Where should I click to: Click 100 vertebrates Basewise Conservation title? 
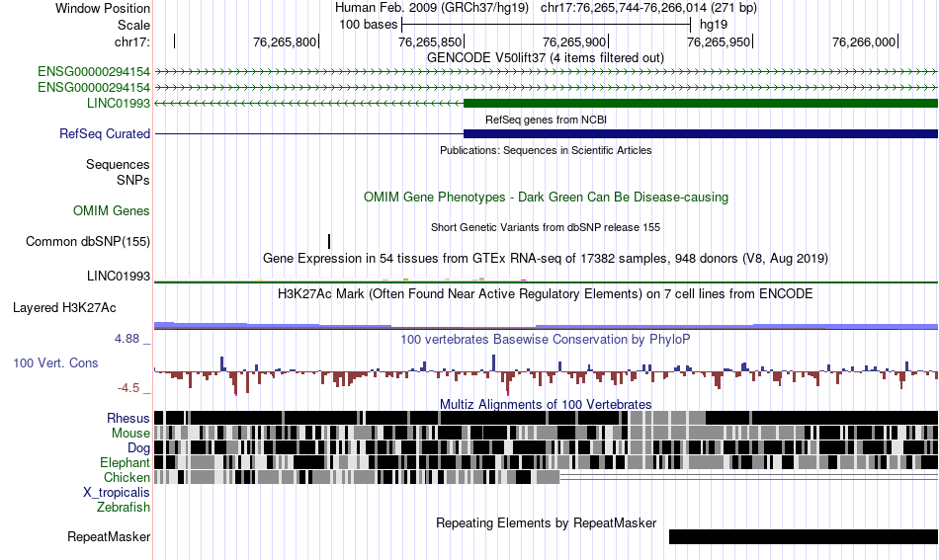546,339
